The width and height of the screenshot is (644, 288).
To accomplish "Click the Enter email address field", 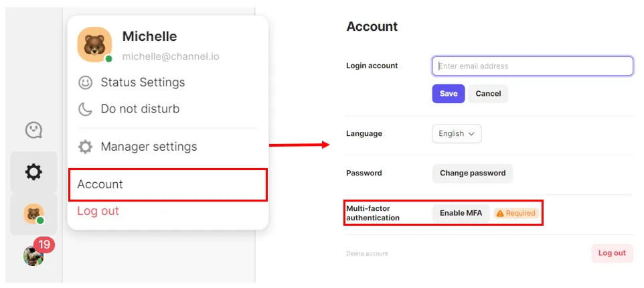I will [x=532, y=66].
